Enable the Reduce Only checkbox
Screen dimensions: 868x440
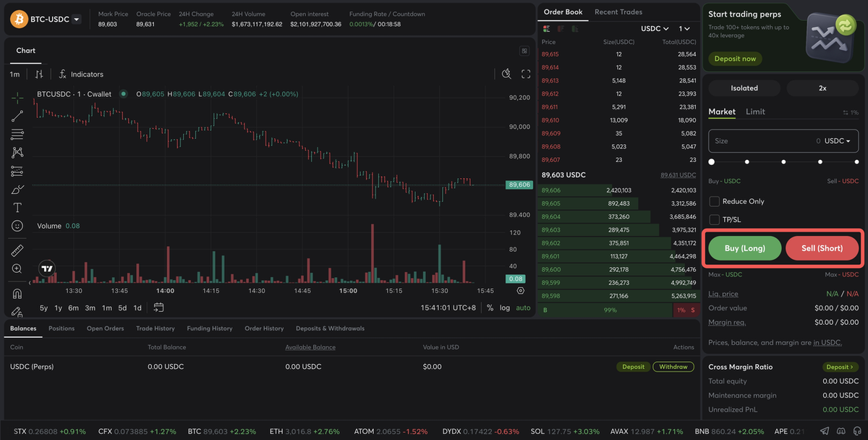pyautogui.click(x=715, y=201)
